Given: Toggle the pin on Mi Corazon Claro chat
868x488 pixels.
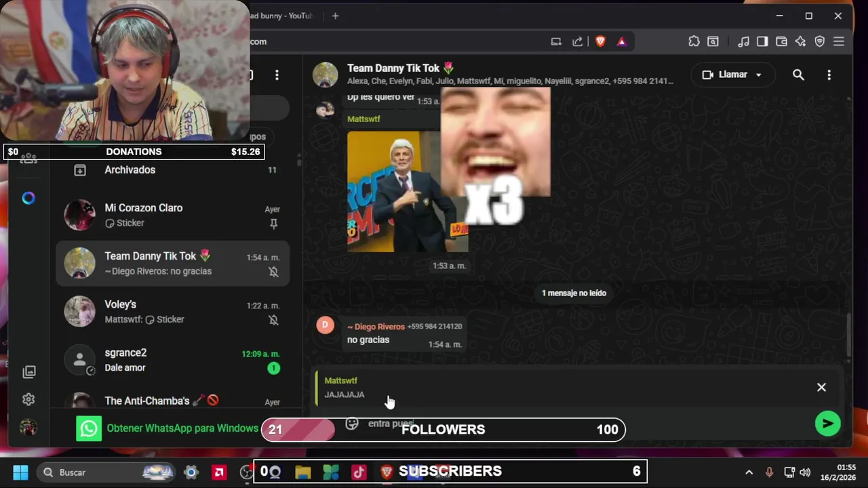Looking at the screenshot, I should click(273, 224).
